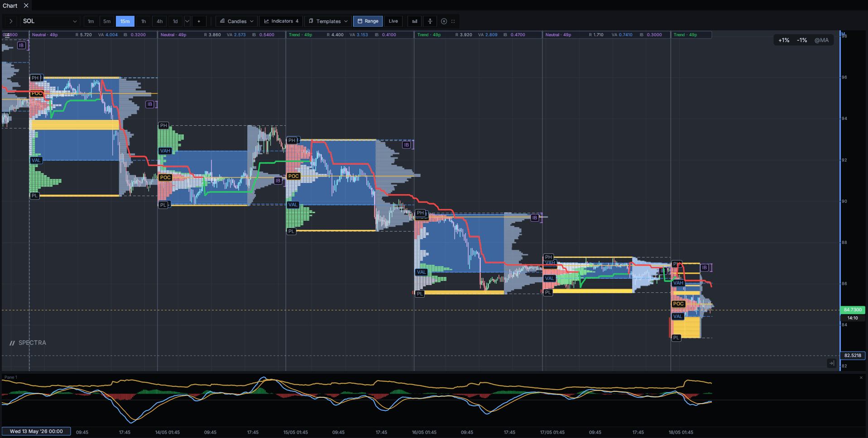
Task: Open the Templates dropdown
Action: tap(328, 21)
